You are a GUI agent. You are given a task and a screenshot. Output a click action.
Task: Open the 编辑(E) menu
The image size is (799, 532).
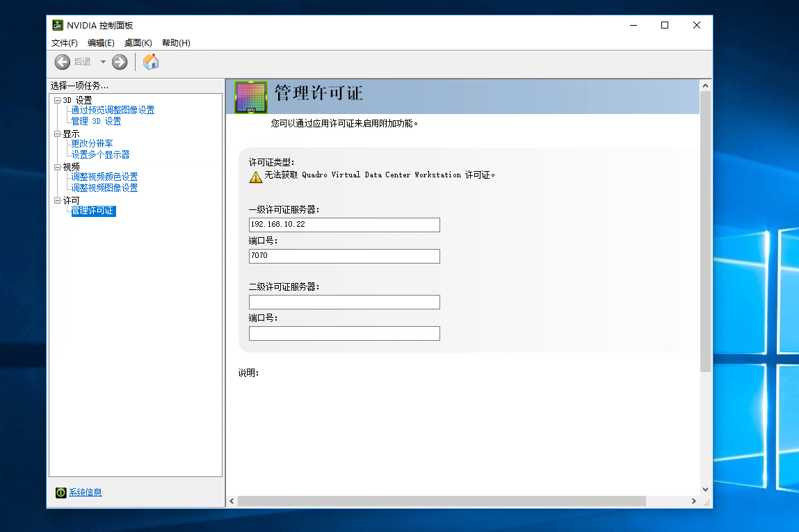pyautogui.click(x=101, y=43)
